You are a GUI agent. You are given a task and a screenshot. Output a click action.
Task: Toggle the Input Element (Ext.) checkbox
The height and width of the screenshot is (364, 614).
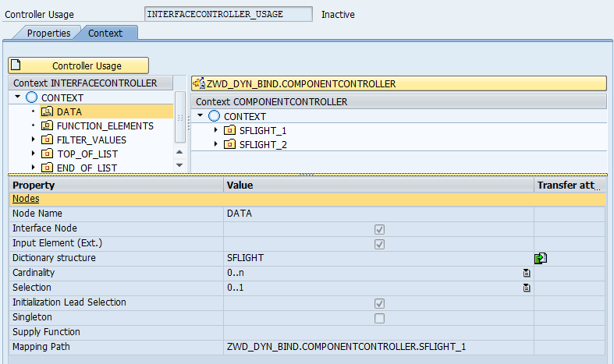(x=379, y=244)
